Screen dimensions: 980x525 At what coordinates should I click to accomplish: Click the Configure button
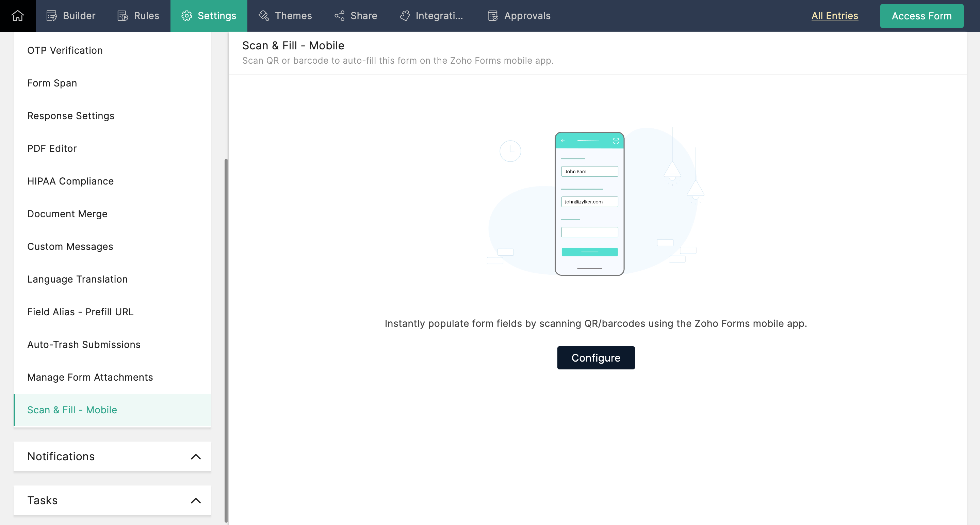(596, 357)
